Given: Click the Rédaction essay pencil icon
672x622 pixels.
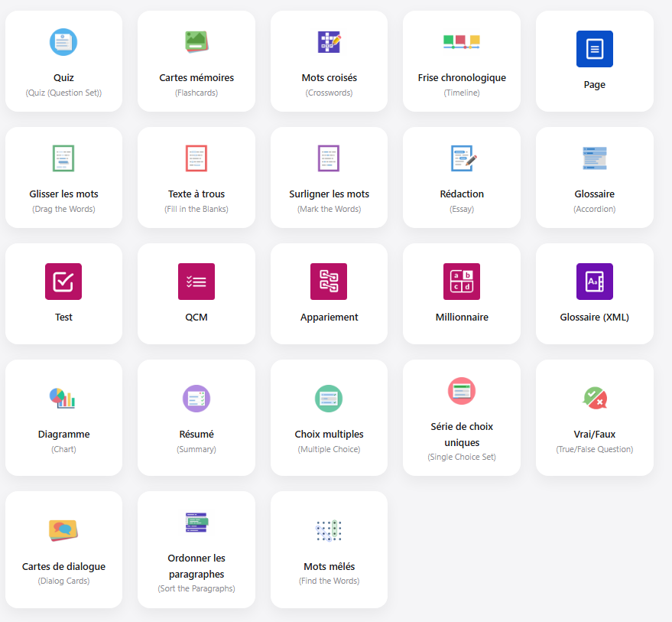Looking at the screenshot, I should 463,158.
